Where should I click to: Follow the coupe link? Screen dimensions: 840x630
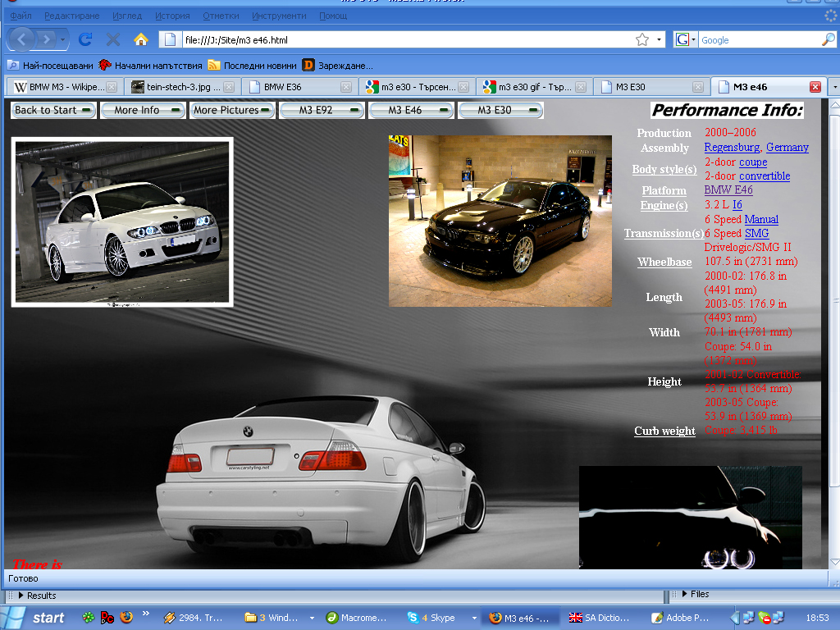[753, 162]
